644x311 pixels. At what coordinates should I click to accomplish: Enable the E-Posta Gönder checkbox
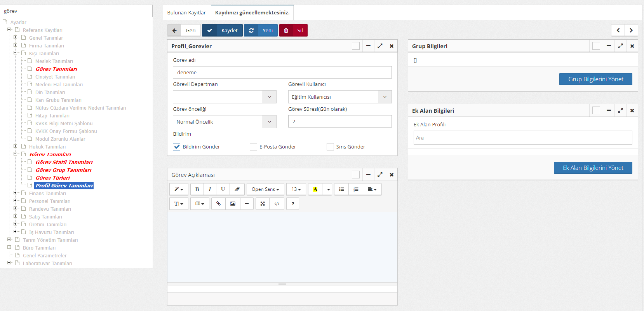[253, 147]
